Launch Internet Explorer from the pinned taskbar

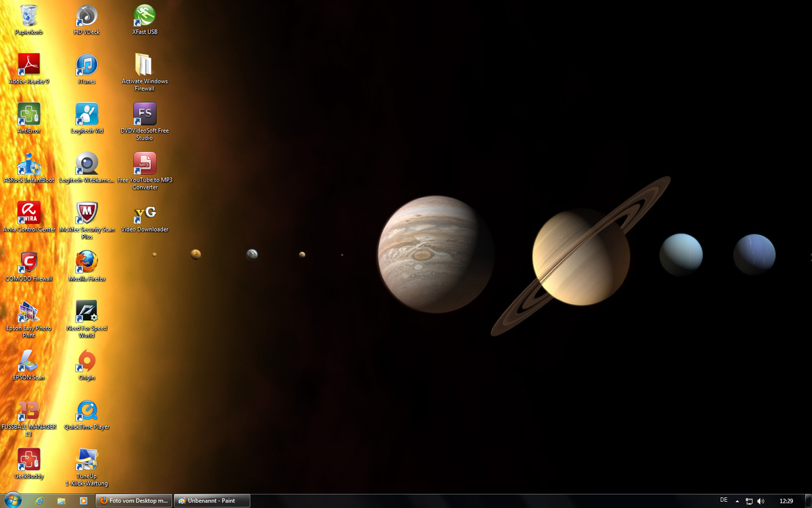(x=39, y=501)
